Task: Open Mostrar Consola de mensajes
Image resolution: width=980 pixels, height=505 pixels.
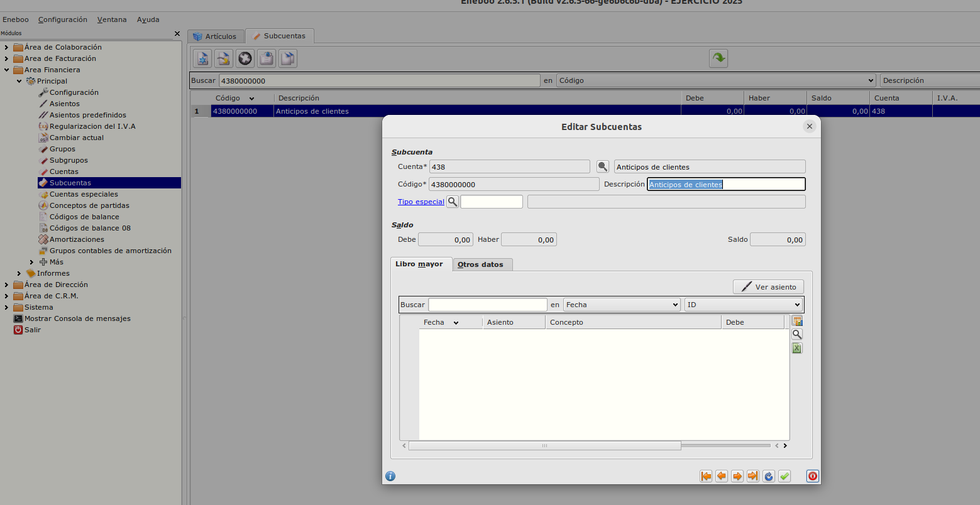Action: [x=77, y=318]
